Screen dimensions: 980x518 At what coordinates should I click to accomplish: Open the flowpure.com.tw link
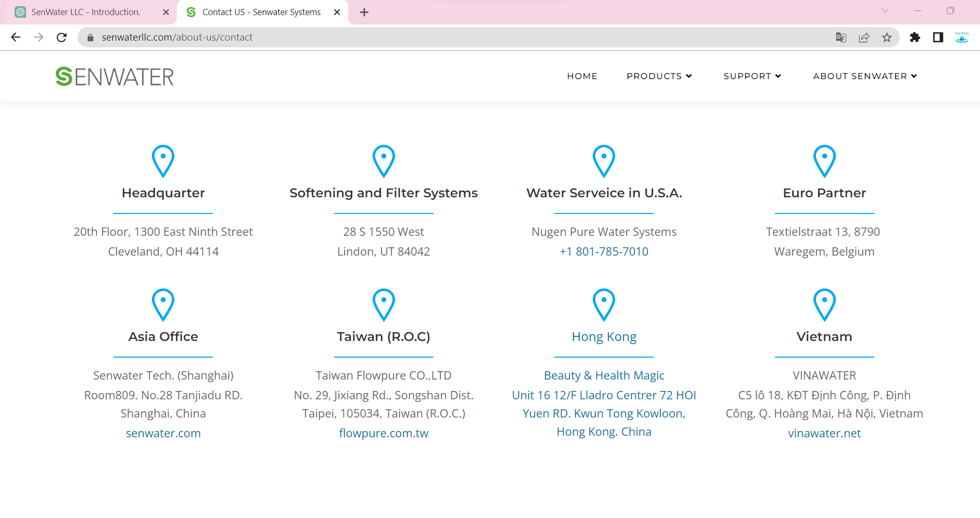[x=384, y=433]
